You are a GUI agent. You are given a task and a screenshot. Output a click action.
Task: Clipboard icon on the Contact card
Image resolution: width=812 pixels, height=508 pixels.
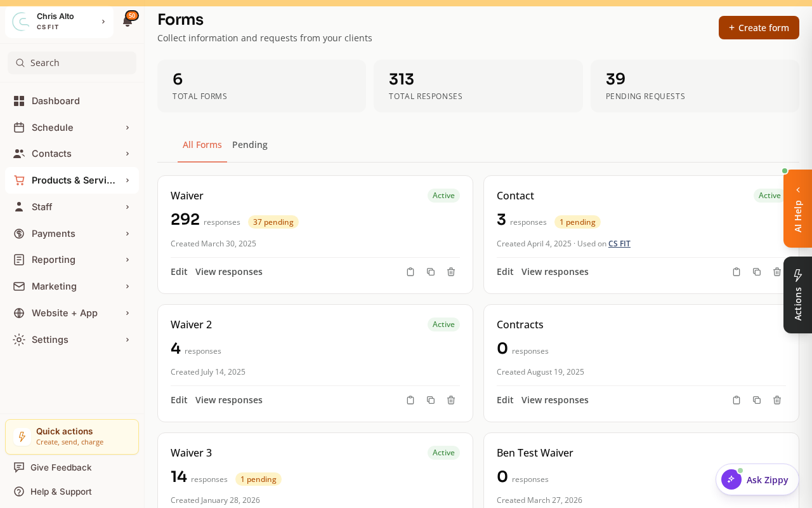tap(737, 272)
